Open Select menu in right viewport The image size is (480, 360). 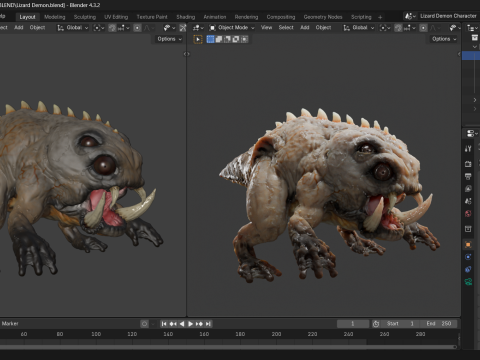pyautogui.click(x=286, y=28)
